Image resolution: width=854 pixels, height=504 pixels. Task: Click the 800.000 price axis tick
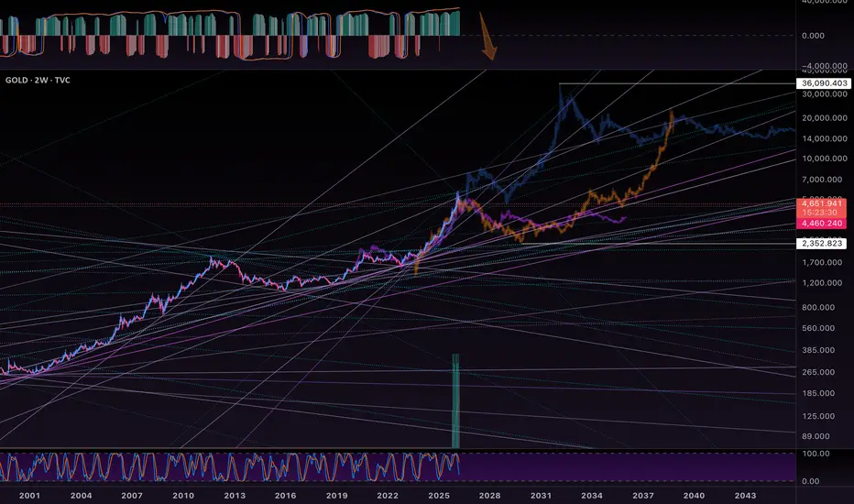[x=818, y=307]
